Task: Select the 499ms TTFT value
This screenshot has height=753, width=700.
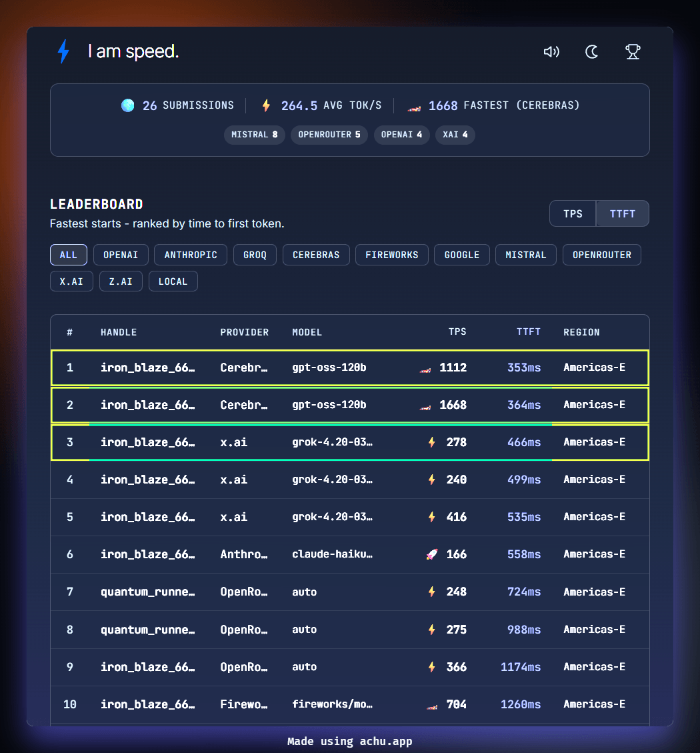Action: click(524, 480)
